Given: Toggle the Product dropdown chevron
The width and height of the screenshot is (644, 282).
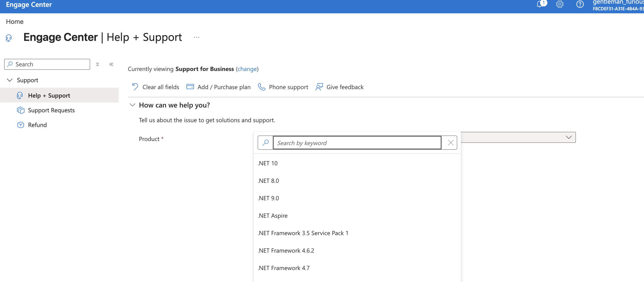Looking at the screenshot, I should [569, 137].
